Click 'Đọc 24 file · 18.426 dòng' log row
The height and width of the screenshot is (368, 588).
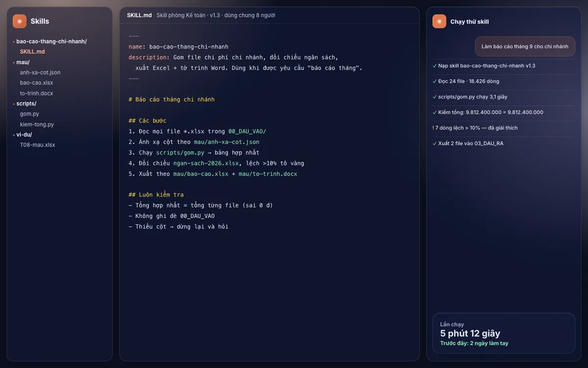(504, 81)
